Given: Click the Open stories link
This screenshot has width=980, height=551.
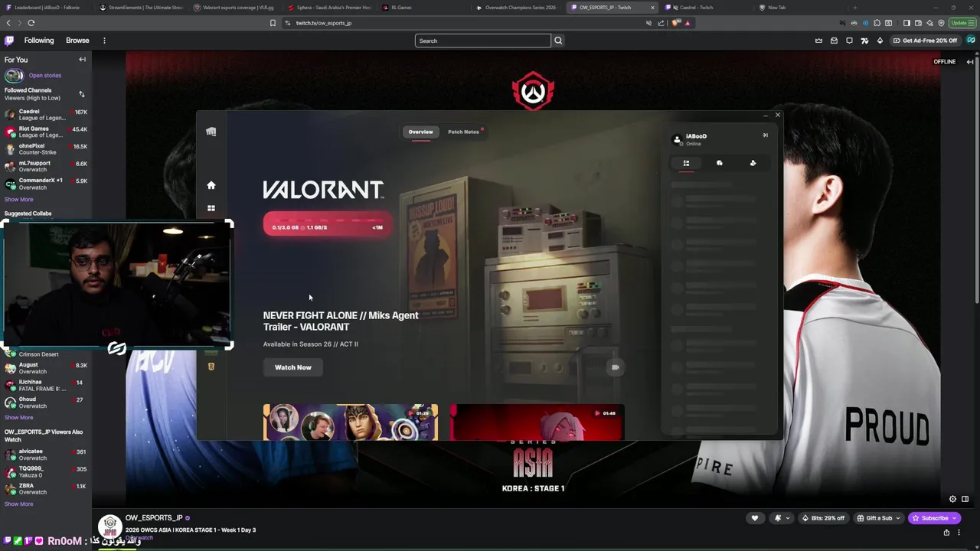Looking at the screenshot, I should coord(45,75).
